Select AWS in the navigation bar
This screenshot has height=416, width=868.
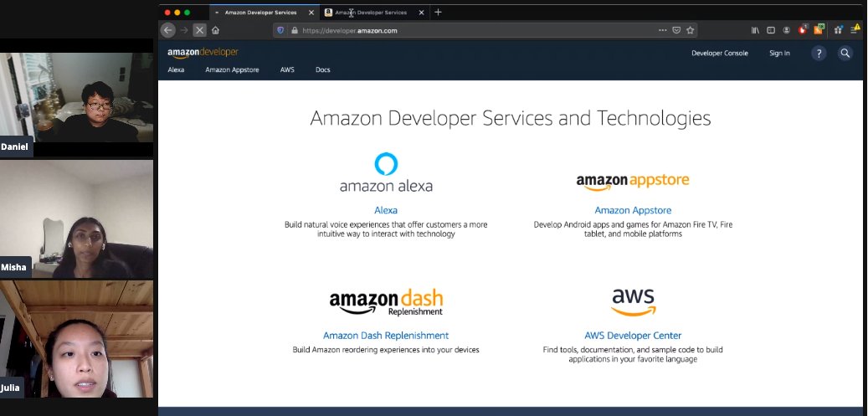(287, 69)
